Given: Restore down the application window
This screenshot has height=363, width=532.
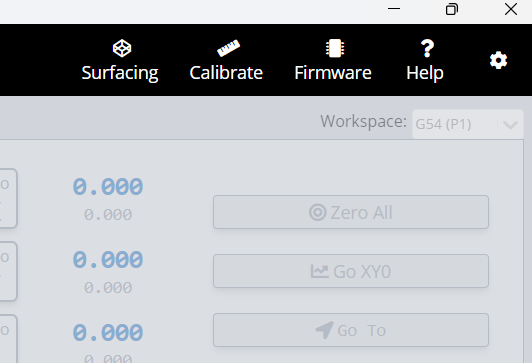Looking at the screenshot, I should (452, 9).
